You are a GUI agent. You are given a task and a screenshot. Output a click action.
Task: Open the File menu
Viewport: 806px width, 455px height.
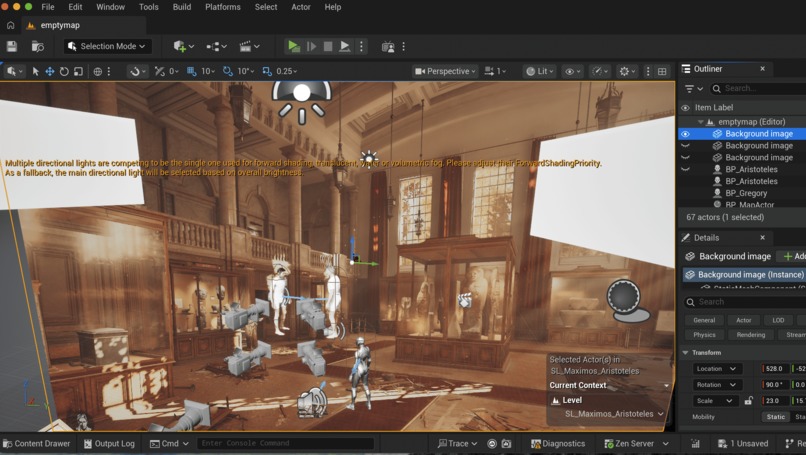point(48,7)
